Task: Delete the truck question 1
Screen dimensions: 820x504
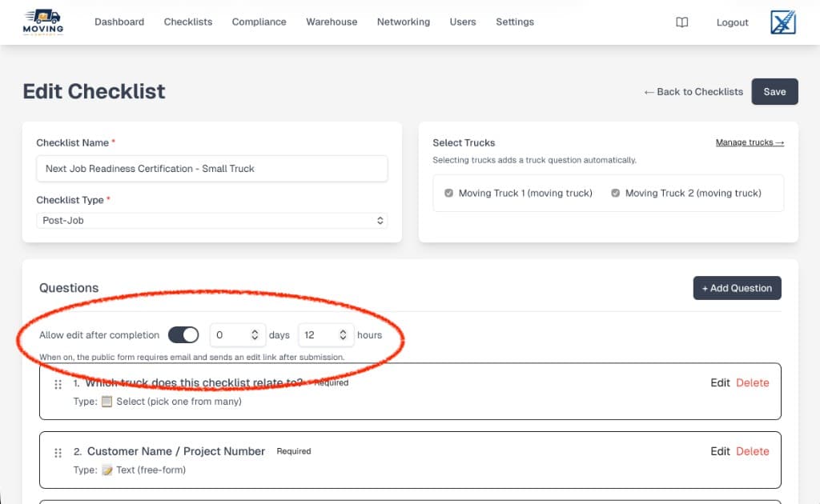Action: pos(753,383)
